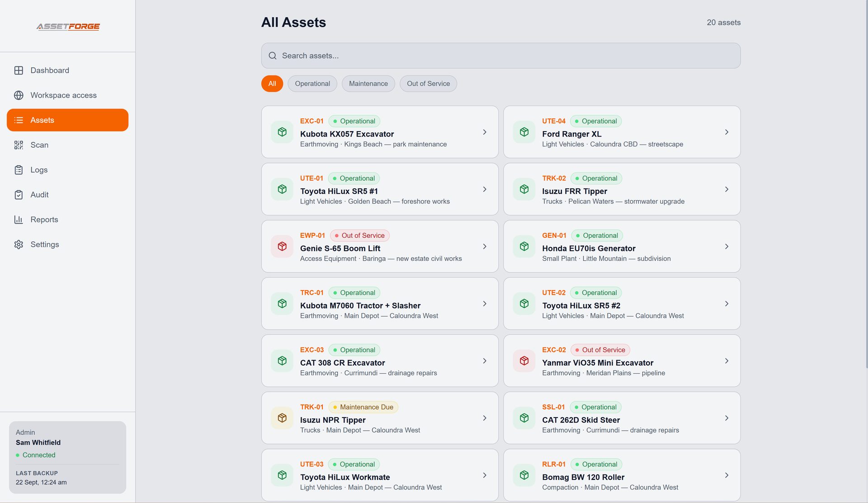Click the Sam Whitfield admin profile name
868x503 pixels.
click(38, 442)
